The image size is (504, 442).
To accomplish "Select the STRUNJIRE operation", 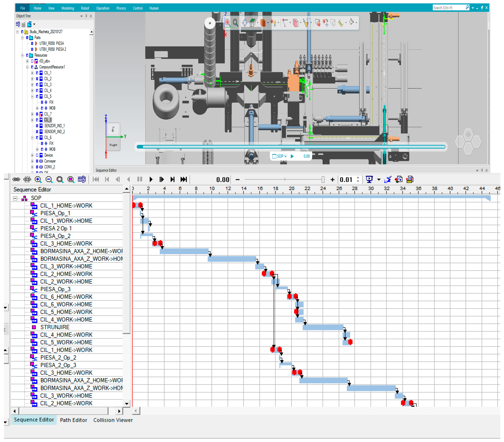I will tap(55, 327).
